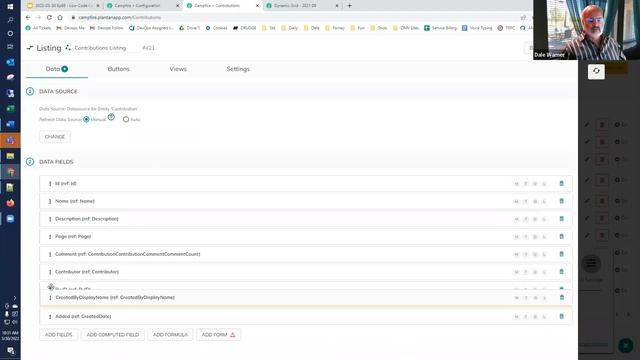Grab the drag handle of Page row
Viewport: 640px width, 360px height.
(x=50, y=237)
